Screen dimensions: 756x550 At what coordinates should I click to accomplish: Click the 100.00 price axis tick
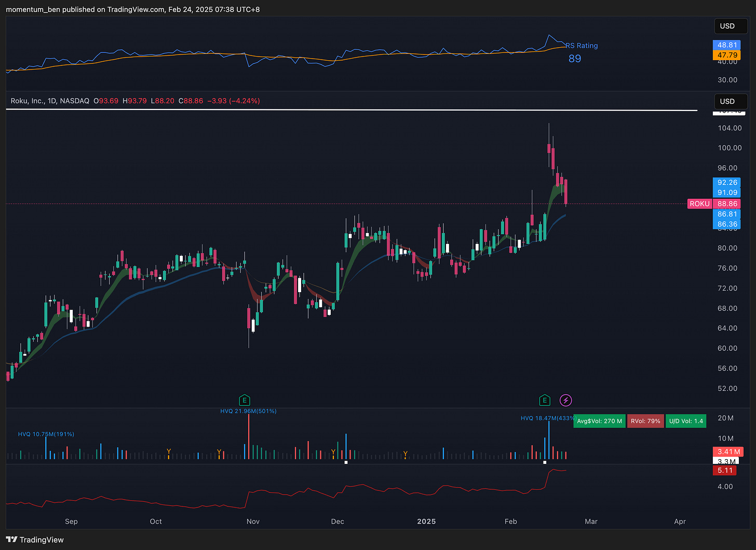tap(730, 148)
